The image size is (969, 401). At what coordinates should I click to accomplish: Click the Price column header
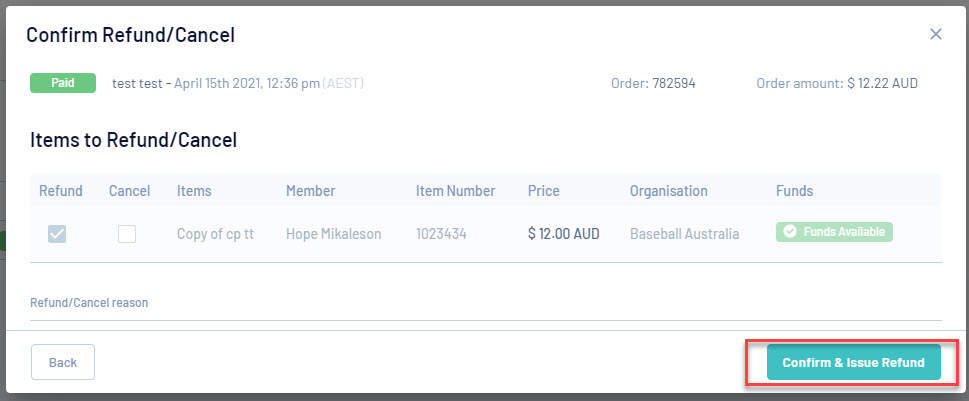click(x=544, y=191)
